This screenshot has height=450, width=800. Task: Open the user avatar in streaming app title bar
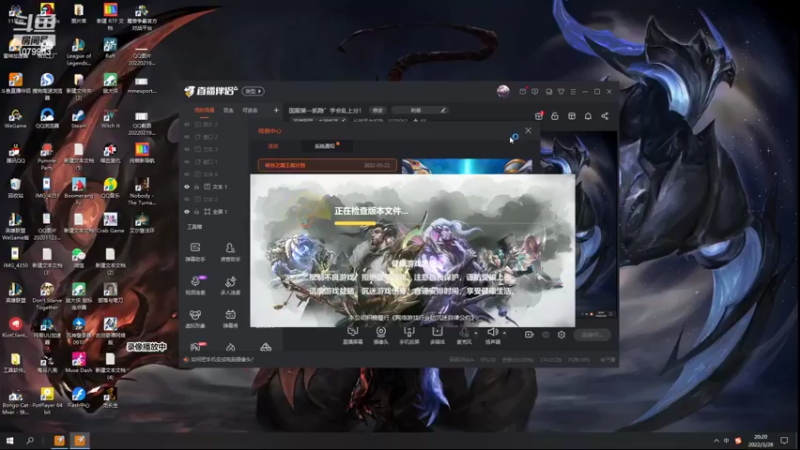(x=503, y=91)
